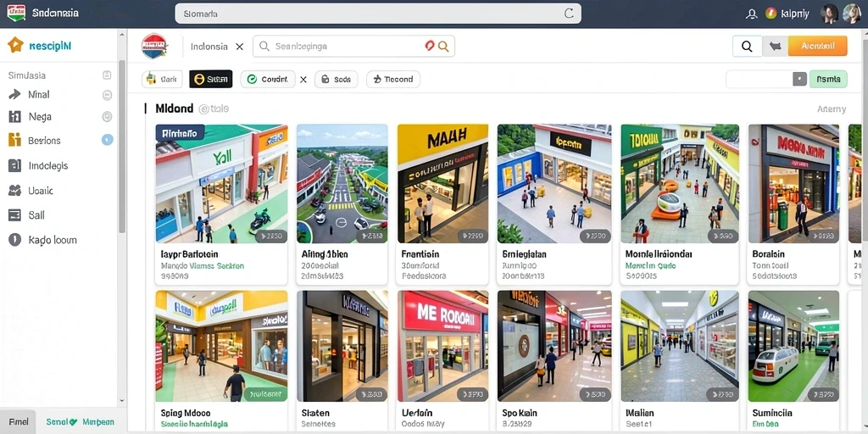This screenshot has width=868, height=434.
Task: Open the Spo Kain mall corridor thumbnail
Action: click(554, 346)
